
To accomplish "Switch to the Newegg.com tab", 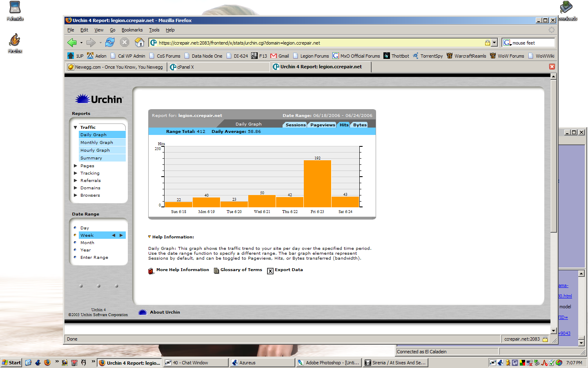I will (x=116, y=67).
